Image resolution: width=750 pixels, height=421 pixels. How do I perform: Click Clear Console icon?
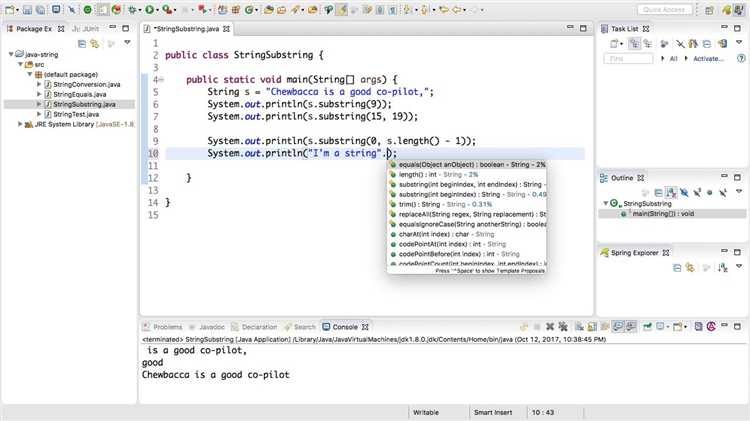[579, 327]
